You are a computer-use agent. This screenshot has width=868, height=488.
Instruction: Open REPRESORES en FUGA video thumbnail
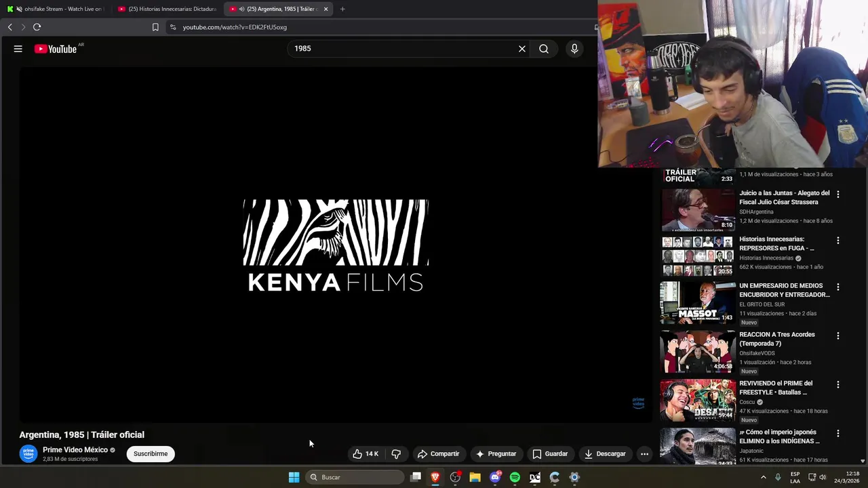[698, 256]
